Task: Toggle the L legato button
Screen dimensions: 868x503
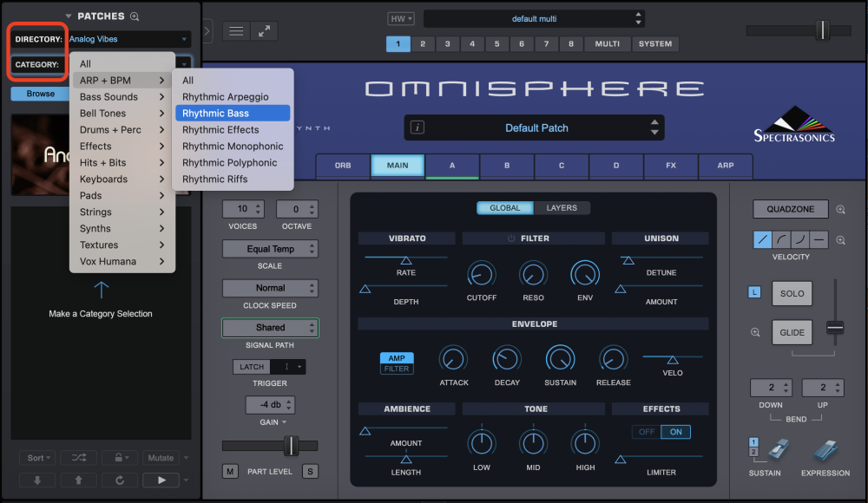Action: pos(754,292)
